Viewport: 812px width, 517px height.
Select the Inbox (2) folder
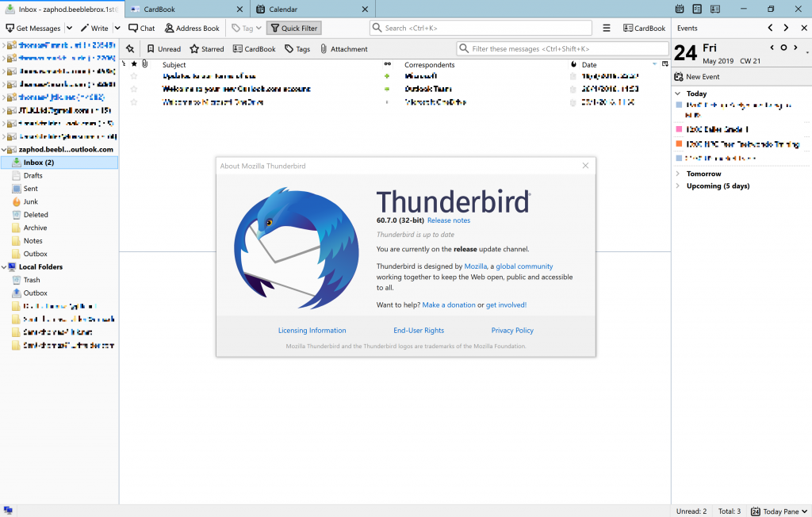tap(59, 163)
